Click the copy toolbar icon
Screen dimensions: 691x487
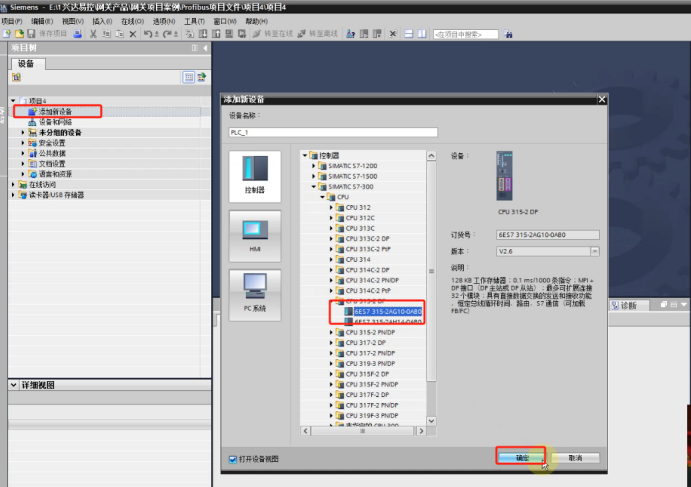click(106, 34)
